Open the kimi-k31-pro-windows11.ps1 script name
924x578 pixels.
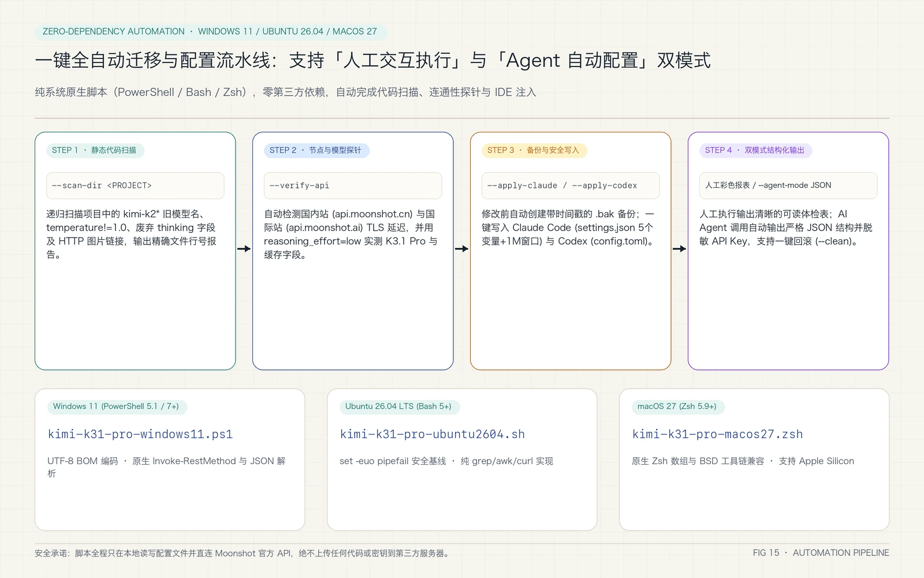pyautogui.click(x=140, y=434)
